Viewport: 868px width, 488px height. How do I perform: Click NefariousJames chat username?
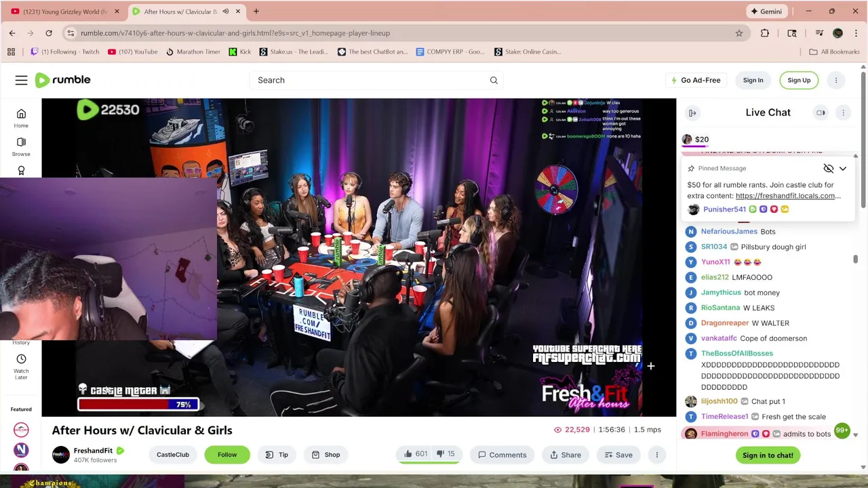tap(729, 232)
